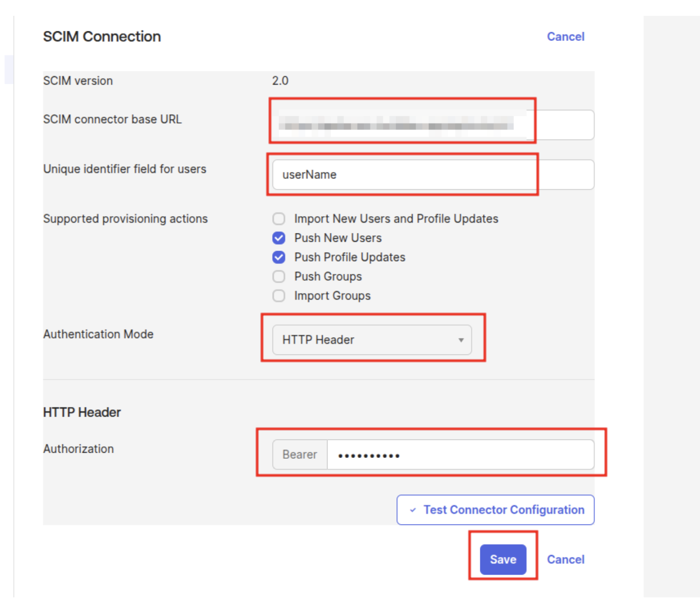Click the SCIM Connection heading

tap(102, 37)
